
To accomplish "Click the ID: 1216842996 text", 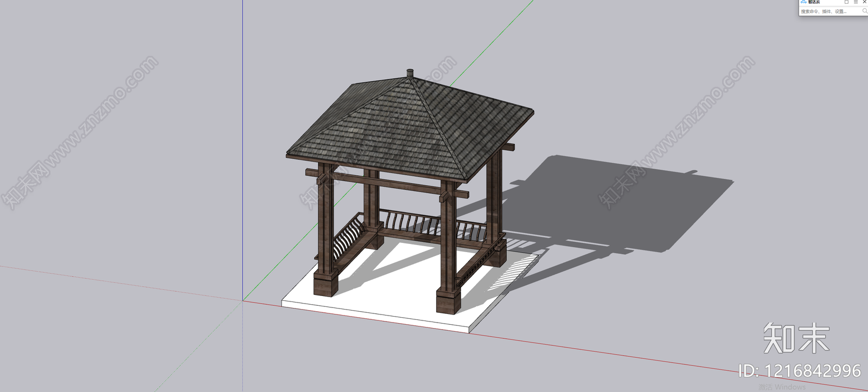I will tap(799, 371).
